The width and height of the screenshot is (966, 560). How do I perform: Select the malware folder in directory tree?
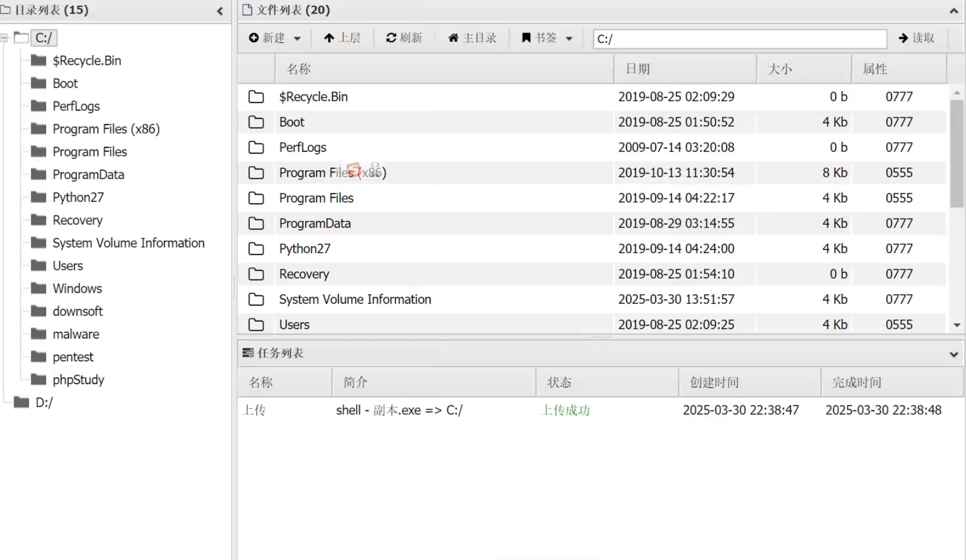click(76, 334)
